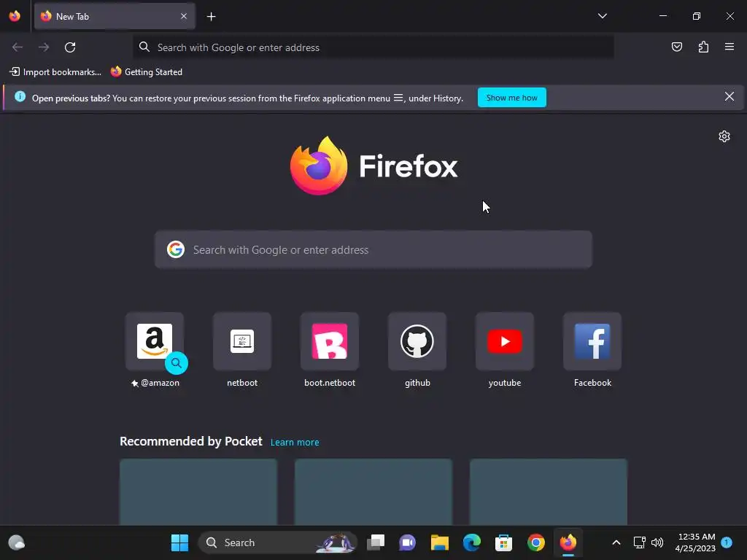Click the Firefox logo on the page
Image resolution: width=747 pixels, height=560 pixels.
(x=373, y=166)
